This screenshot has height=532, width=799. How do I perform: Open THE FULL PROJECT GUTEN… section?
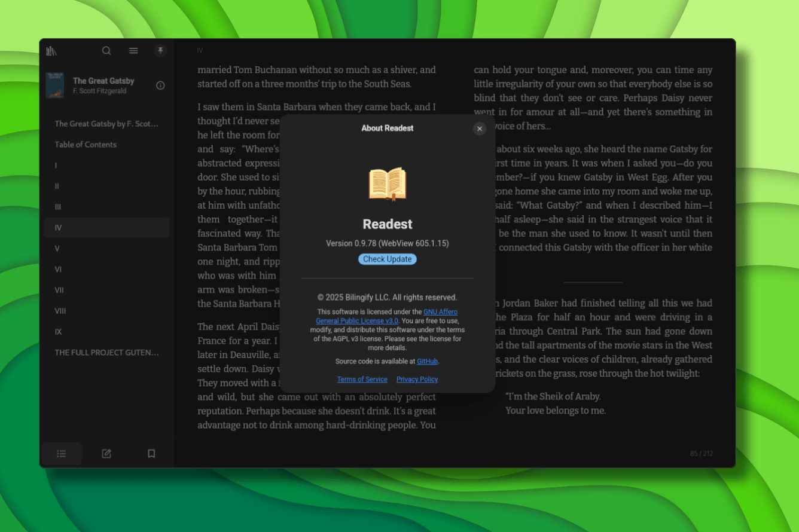click(106, 353)
